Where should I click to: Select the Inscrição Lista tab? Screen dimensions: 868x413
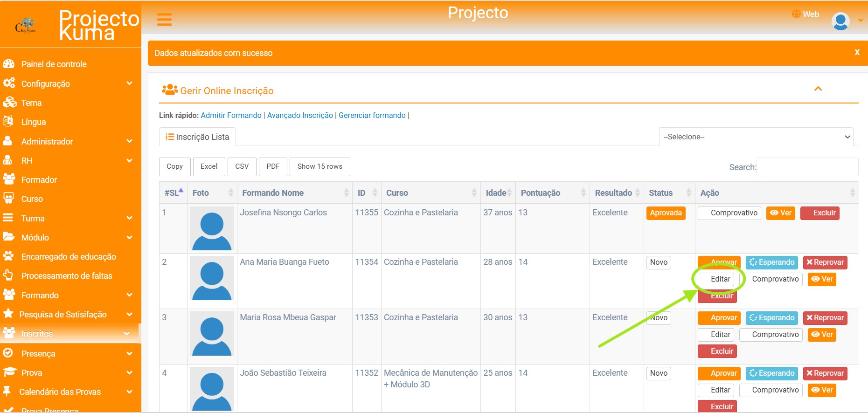click(x=197, y=137)
